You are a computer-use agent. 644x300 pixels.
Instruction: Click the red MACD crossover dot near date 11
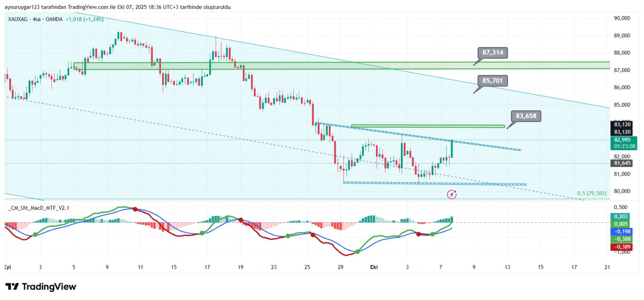click(x=135, y=209)
